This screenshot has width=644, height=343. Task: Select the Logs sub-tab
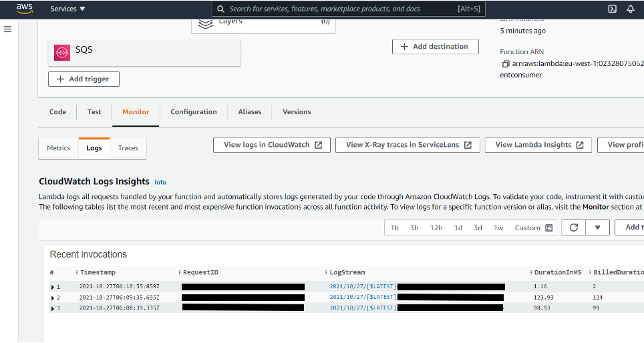click(94, 148)
